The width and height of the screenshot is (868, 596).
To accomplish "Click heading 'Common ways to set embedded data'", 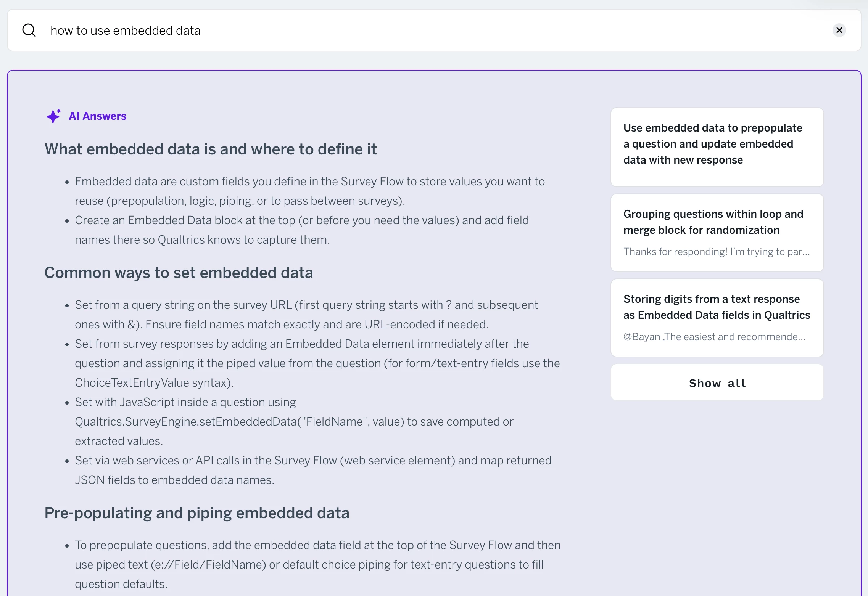I will point(179,273).
